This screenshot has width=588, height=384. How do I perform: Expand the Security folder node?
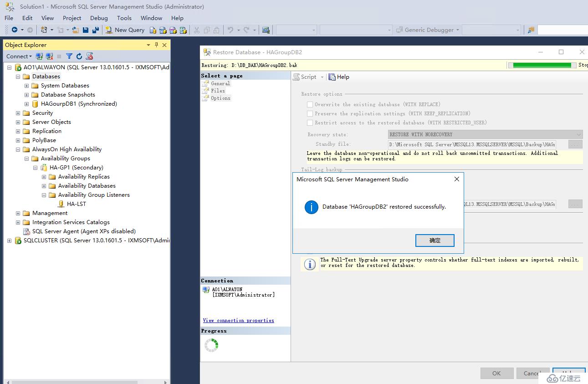point(18,113)
